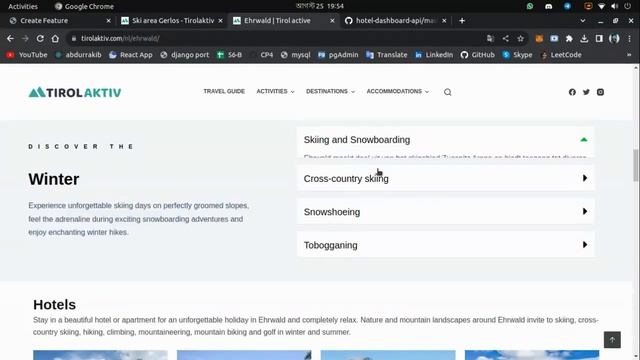Click the Hotels section heading

(54, 304)
